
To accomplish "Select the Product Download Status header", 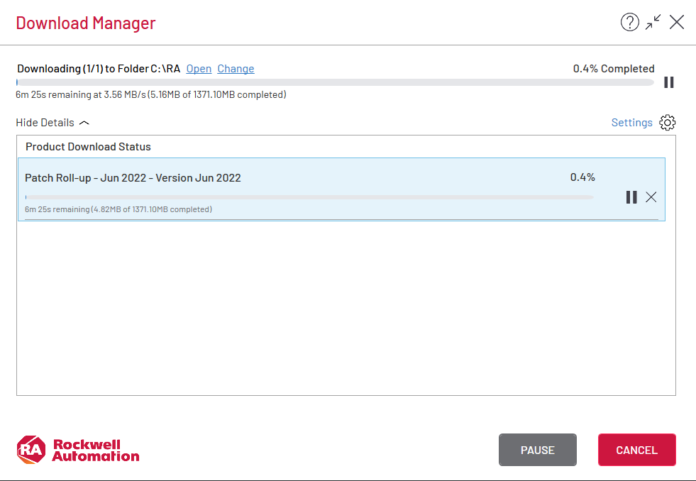I will [x=88, y=146].
